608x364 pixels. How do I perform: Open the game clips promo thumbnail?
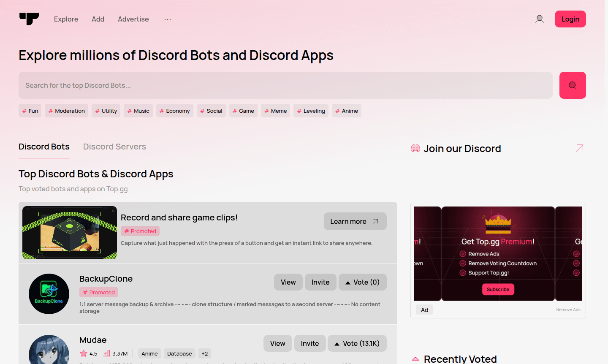(x=70, y=233)
